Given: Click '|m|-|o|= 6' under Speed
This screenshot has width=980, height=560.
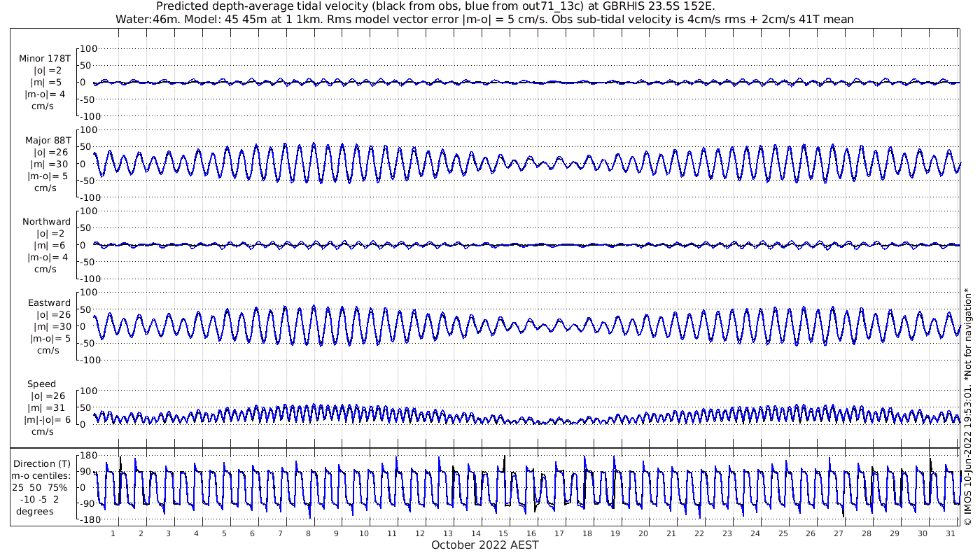Looking at the screenshot, I should 48,419.
